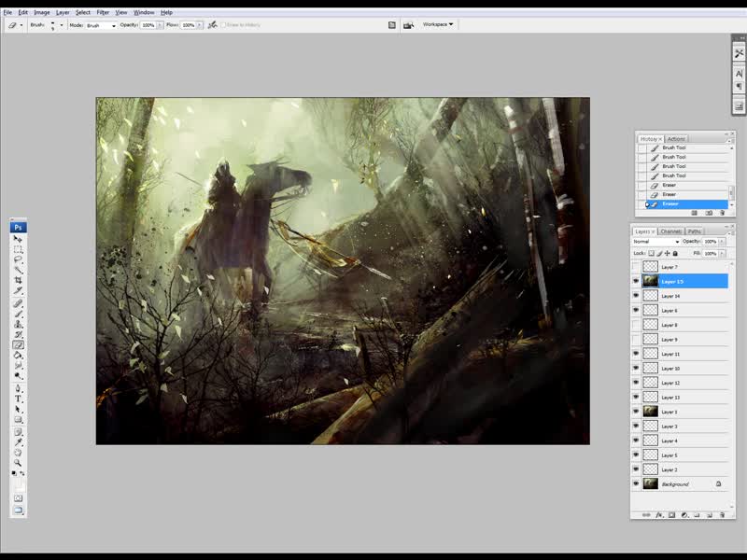Select the Zoom tool
Screen dimensions: 747x560
[x=18, y=463]
